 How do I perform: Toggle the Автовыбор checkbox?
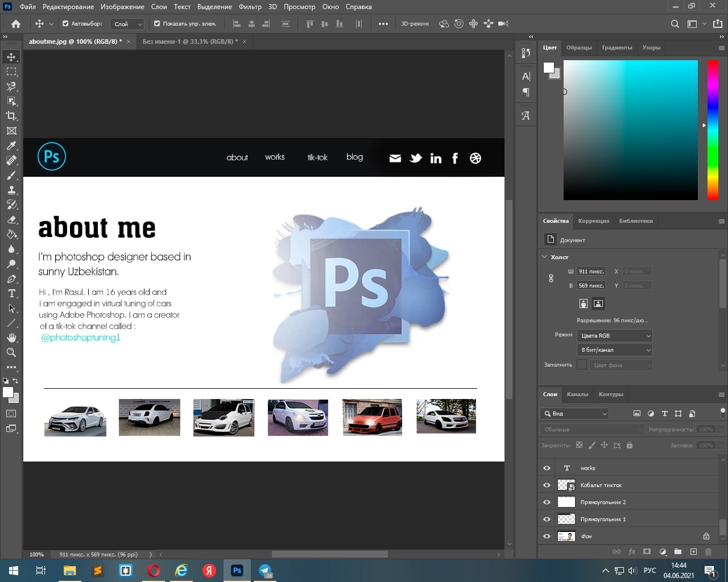click(65, 24)
